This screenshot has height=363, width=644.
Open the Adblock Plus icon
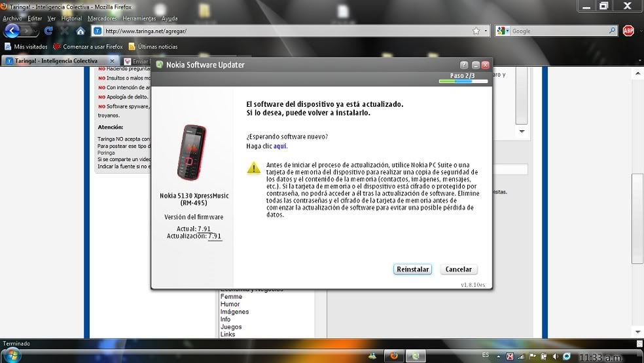(x=628, y=31)
